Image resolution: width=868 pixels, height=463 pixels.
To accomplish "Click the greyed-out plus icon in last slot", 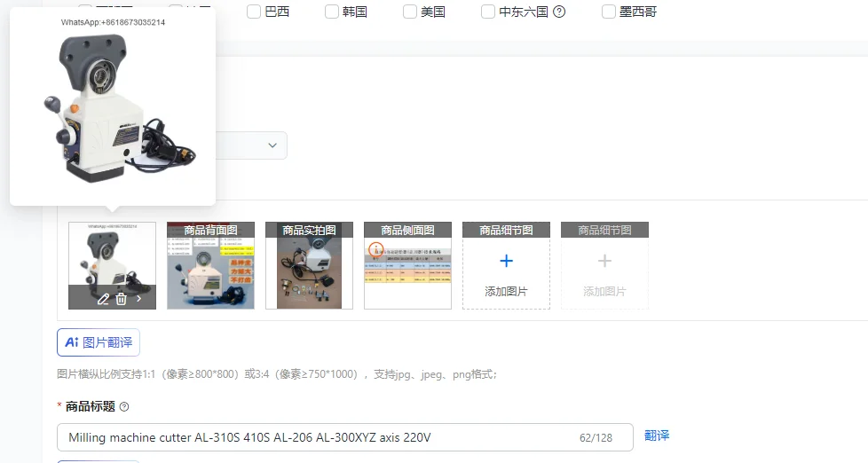I will pyautogui.click(x=604, y=261).
